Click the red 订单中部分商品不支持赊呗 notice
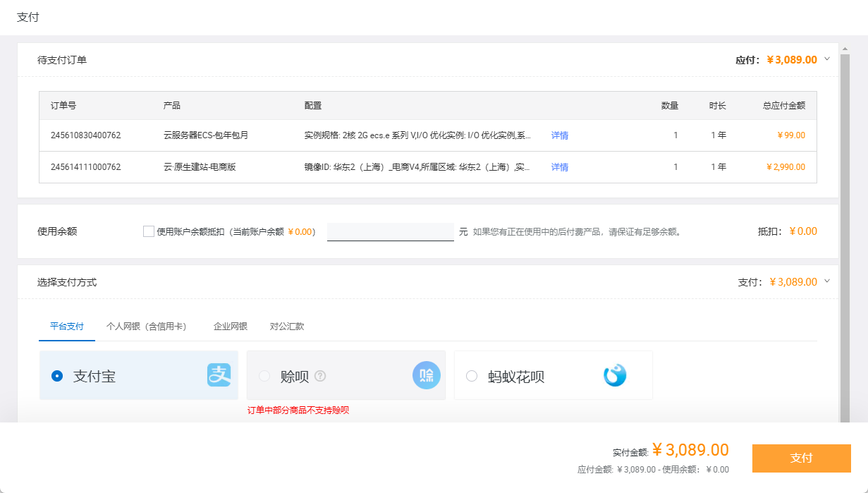 298,410
